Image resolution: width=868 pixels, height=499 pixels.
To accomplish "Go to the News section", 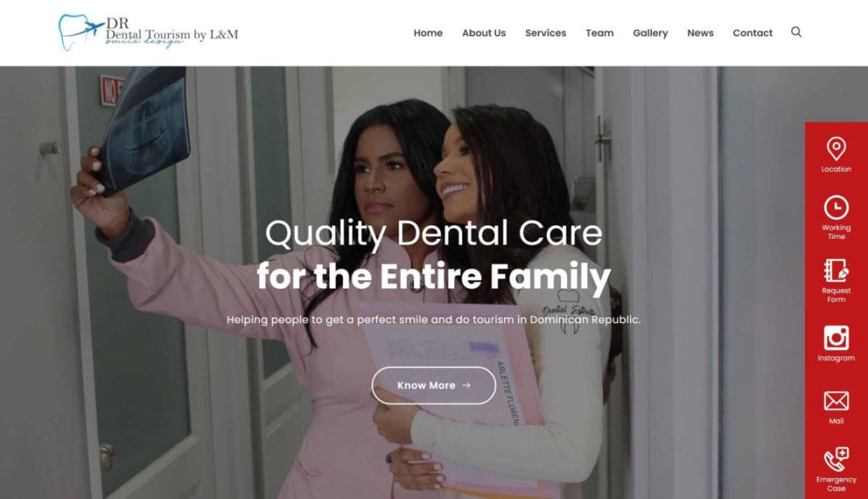I will [700, 32].
